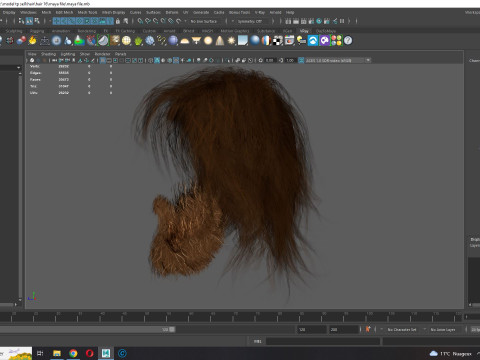Click the green plant proxy shelf icon
Image resolution: width=480 pixels, height=360 pixels.
(138, 41)
